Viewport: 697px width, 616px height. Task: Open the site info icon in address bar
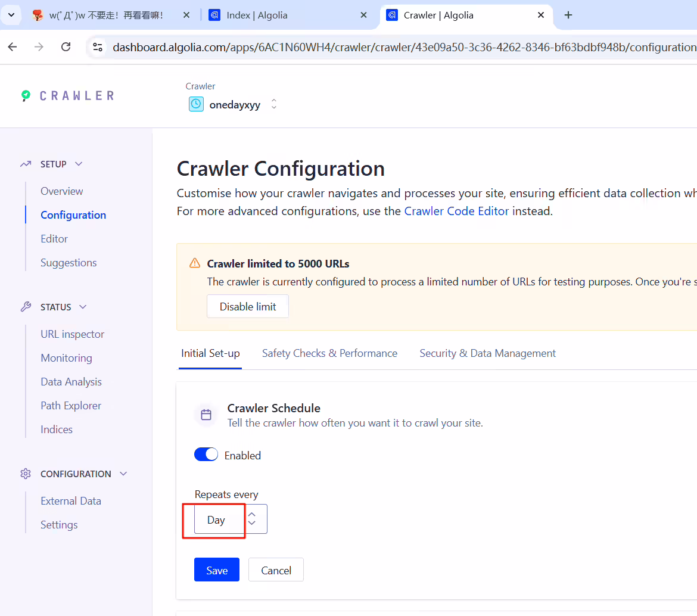[98, 46]
